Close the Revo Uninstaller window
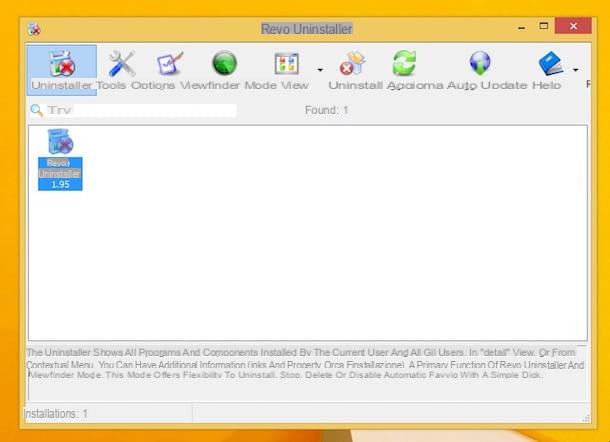610x442 pixels. [573, 26]
